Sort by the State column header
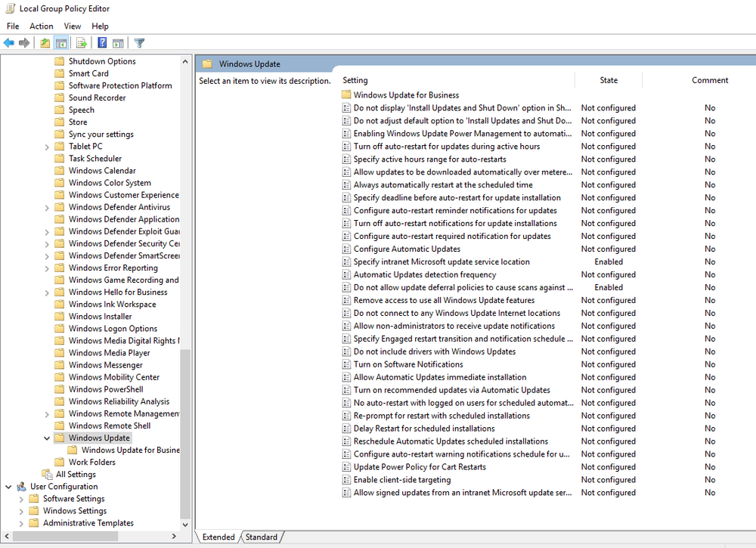756x548 pixels. (x=609, y=80)
